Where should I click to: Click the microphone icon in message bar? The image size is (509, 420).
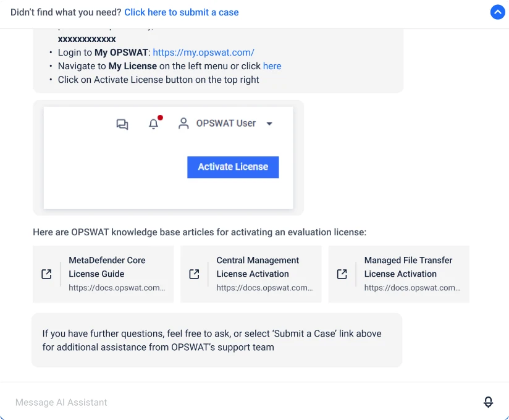tap(488, 402)
